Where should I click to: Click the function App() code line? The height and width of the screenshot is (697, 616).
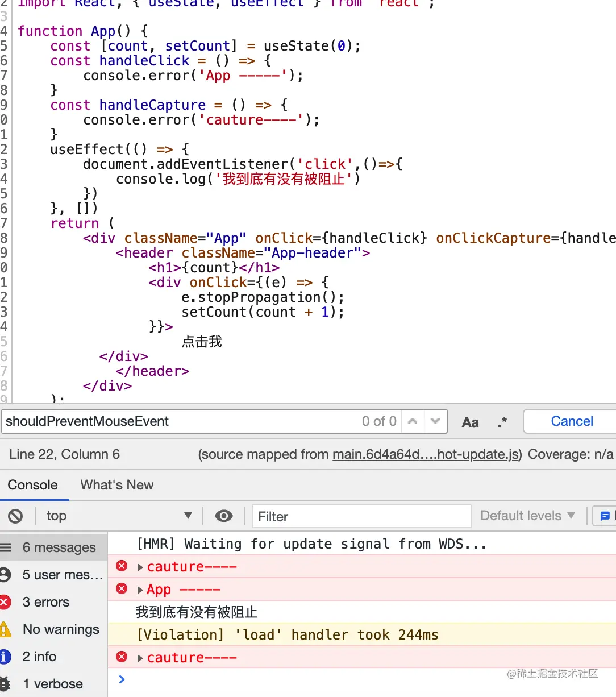coord(83,31)
